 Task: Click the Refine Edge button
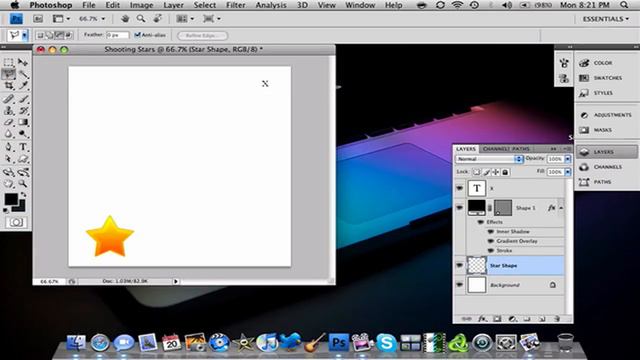[x=202, y=36]
